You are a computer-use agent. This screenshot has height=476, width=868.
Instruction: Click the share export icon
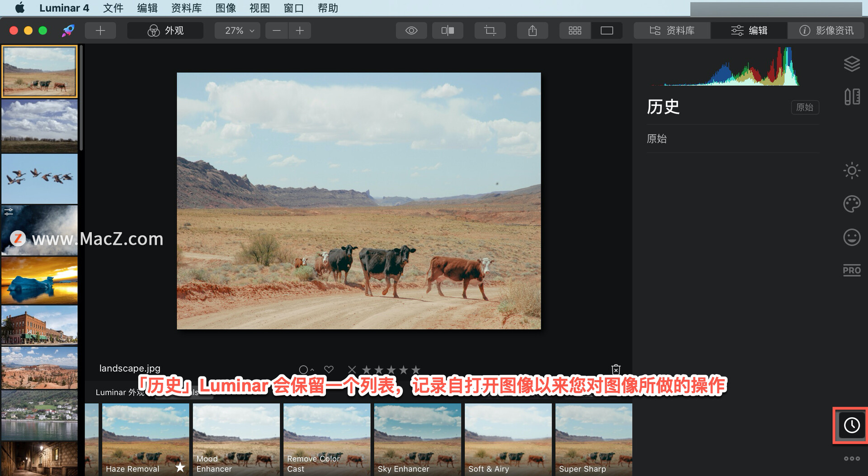(x=533, y=30)
